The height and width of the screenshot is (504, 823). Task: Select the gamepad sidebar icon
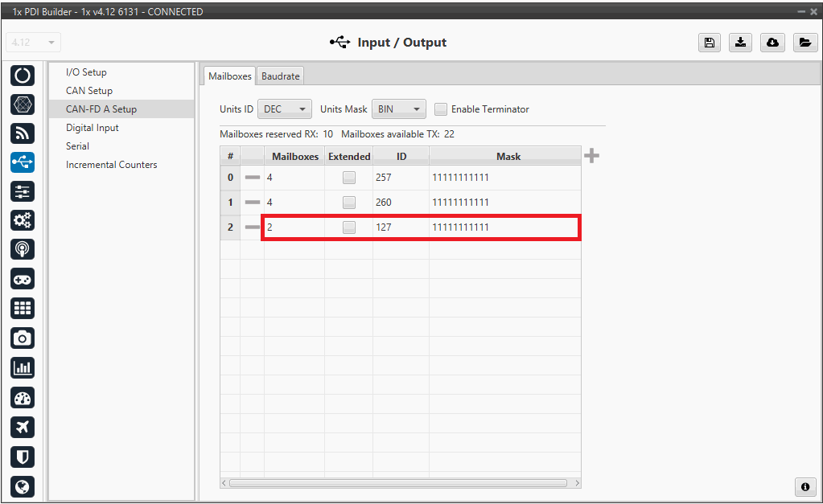coord(23,279)
